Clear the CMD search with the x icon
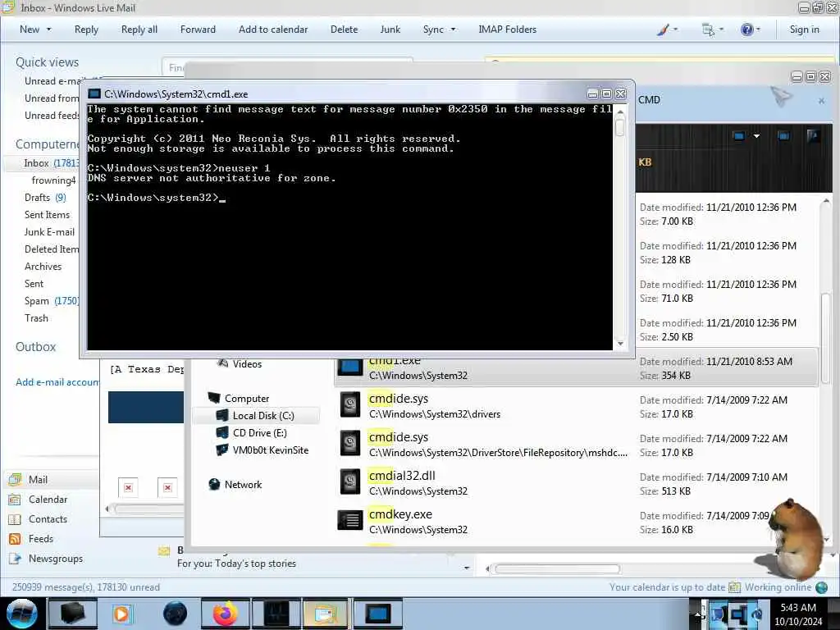 click(x=821, y=101)
